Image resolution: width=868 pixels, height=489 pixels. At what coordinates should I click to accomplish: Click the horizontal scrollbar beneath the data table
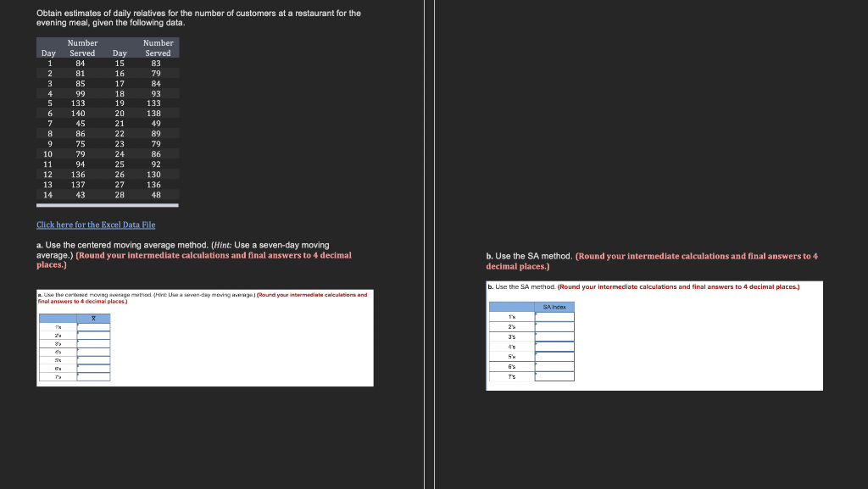(x=108, y=205)
